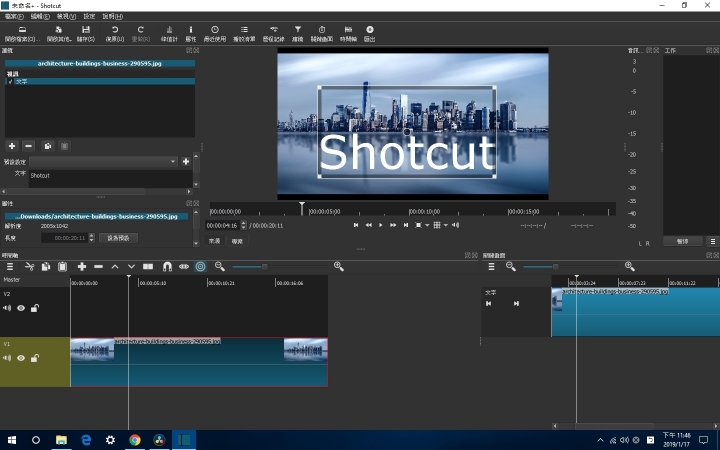
Task: Toggle the timeline ripple target button
Action: pos(201,266)
